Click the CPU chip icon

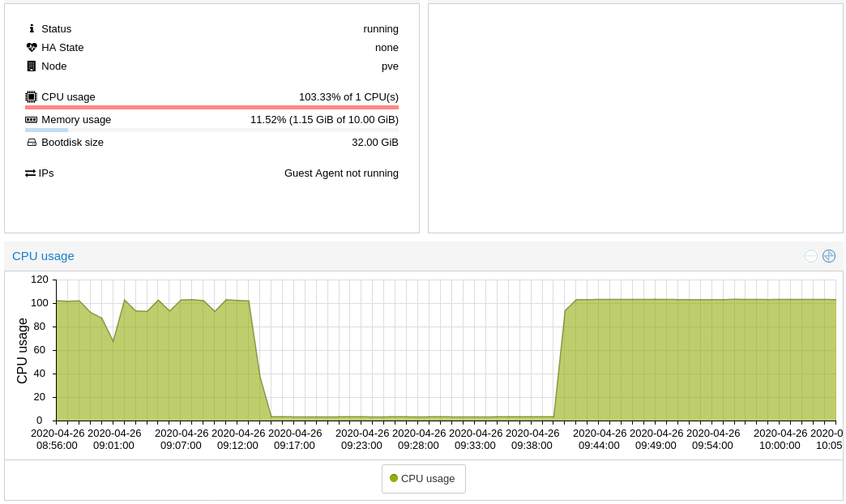(x=32, y=96)
